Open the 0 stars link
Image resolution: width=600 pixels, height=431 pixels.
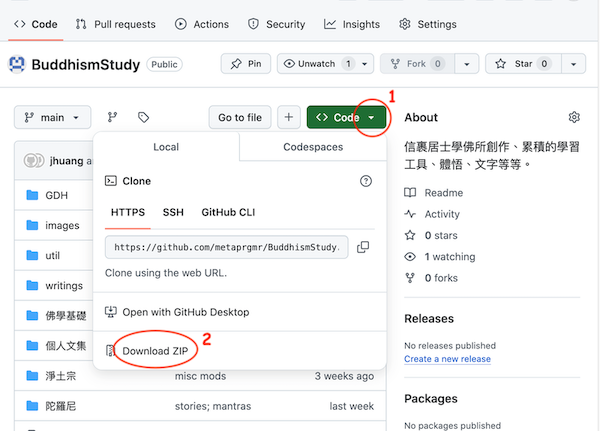441,235
